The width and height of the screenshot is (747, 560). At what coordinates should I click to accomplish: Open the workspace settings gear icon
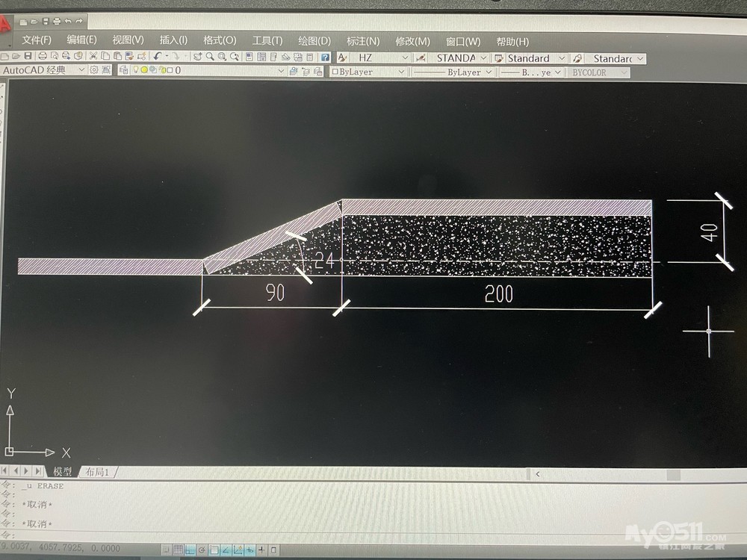(94, 70)
